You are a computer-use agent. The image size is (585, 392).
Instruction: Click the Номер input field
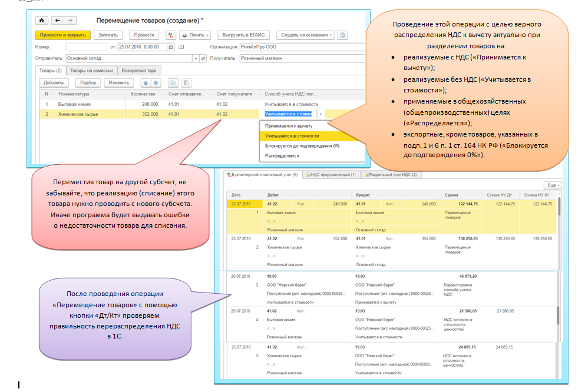click(x=85, y=46)
